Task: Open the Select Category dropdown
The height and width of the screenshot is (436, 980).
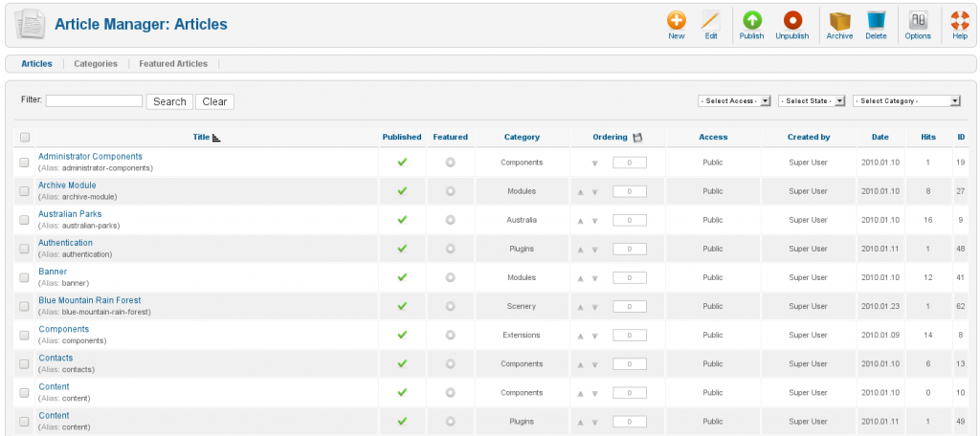Action: coord(906,100)
